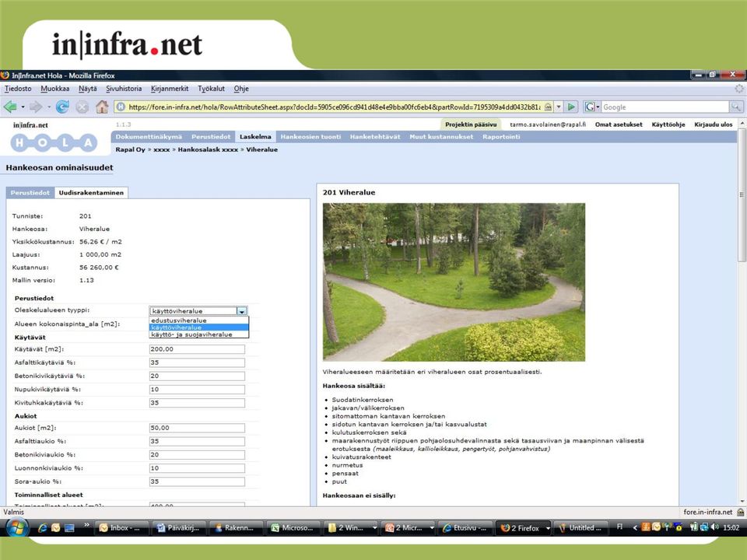Open the Tiedosto menu
Image resolution: width=747 pixels, height=560 pixels.
click(18, 89)
